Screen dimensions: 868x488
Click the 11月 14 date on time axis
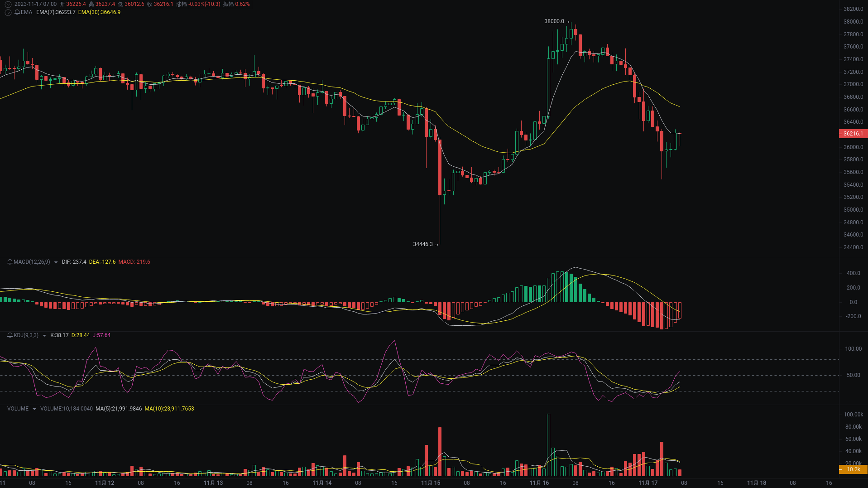point(322,483)
